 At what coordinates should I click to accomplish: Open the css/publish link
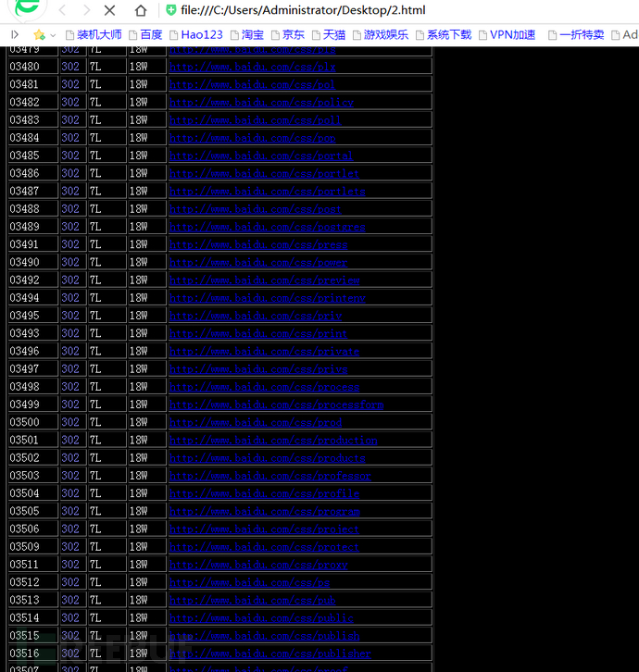pos(264,636)
